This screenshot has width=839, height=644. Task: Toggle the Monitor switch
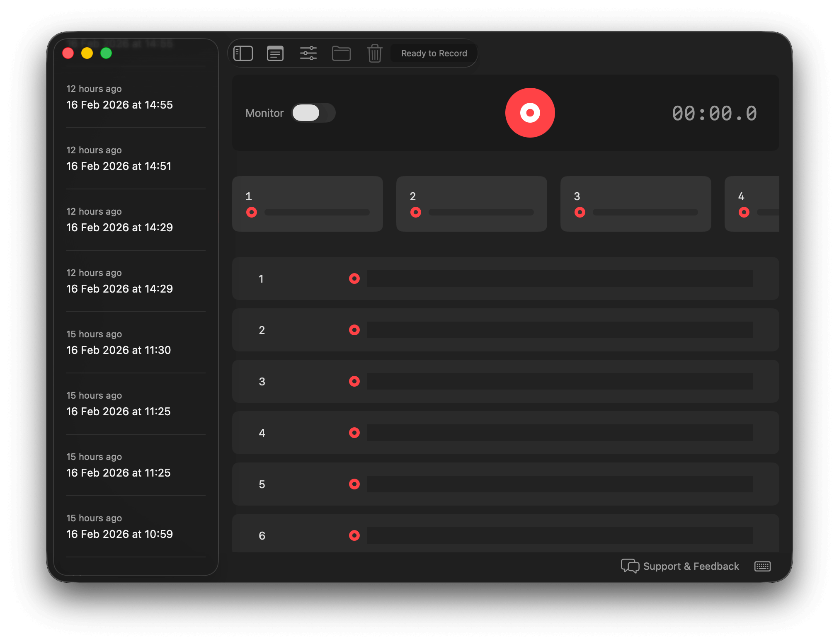[313, 113]
